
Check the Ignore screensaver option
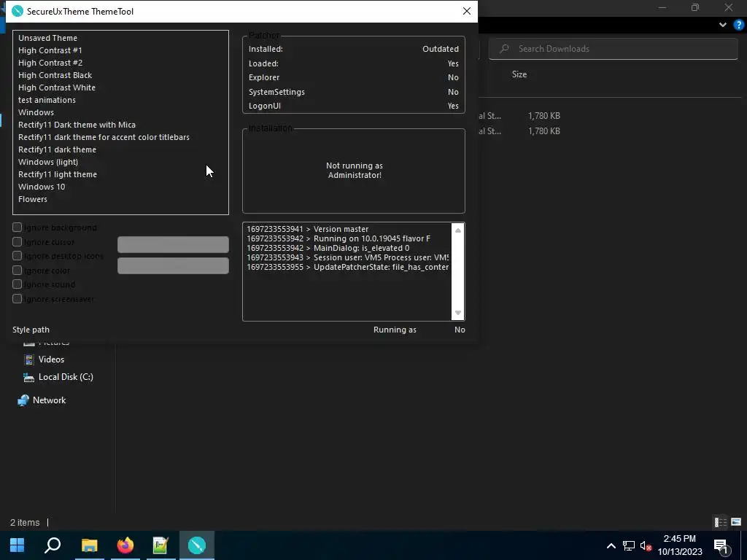click(x=18, y=299)
